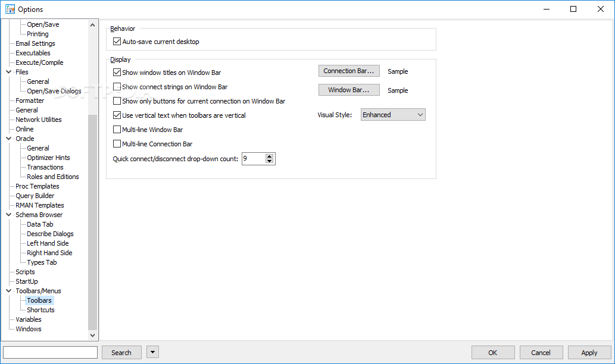The width and height of the screenshot is (615, 364).
Task: Click the Options window title icon
Action: tap(10, 9)
